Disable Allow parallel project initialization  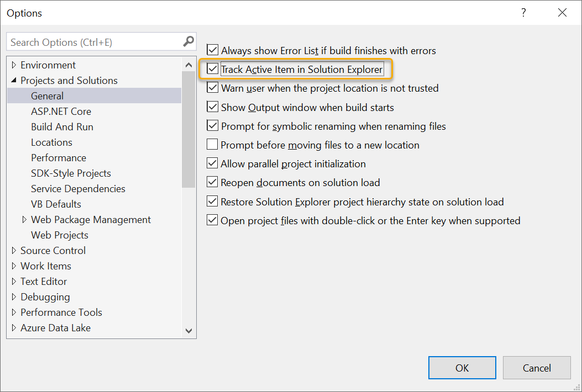(212, 163)
